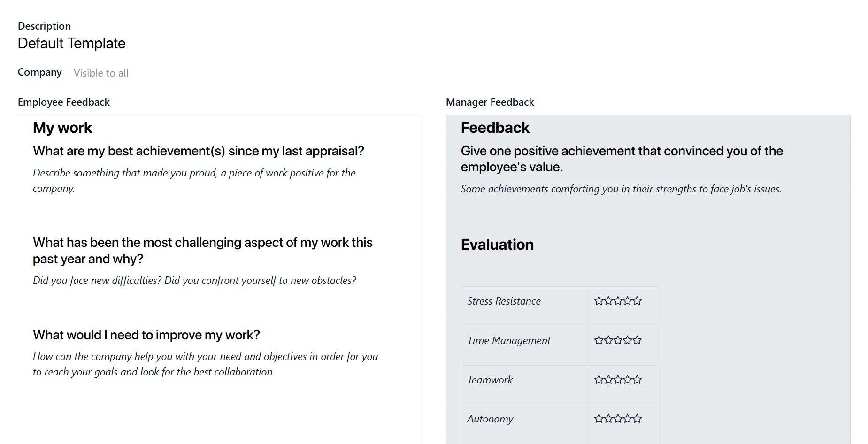This screenshot has width=868, height=444.
Task: Select the fifth star for Time Management
Action: pyautogui.click(x=637, y=340)
